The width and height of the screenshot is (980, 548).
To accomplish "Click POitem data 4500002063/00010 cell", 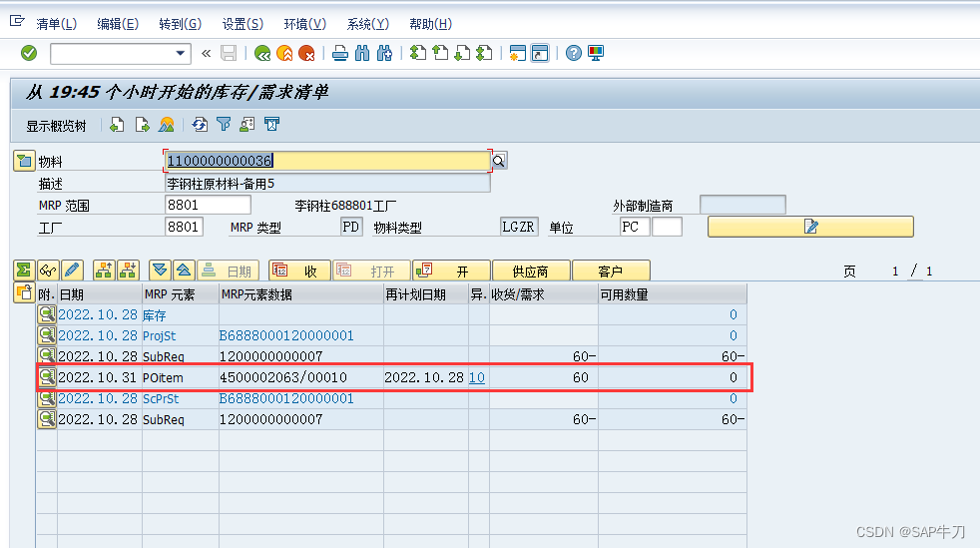I will tap(300, 377).
